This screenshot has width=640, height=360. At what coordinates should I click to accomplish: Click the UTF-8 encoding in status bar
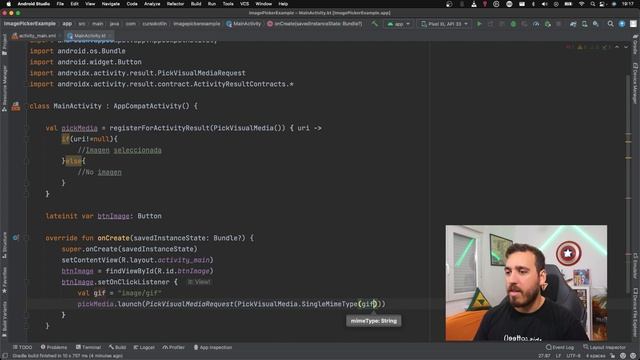pyautogui.click(x=573, y=356)
